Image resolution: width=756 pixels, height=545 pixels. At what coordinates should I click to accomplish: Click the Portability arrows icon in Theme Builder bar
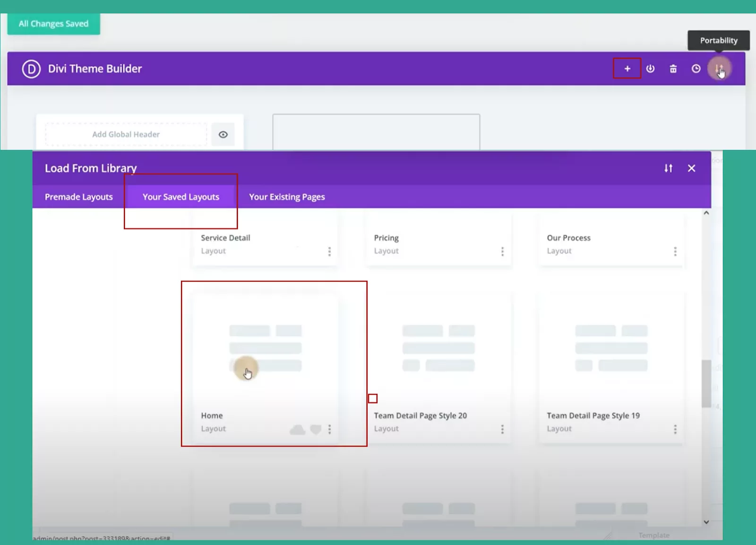719,69
